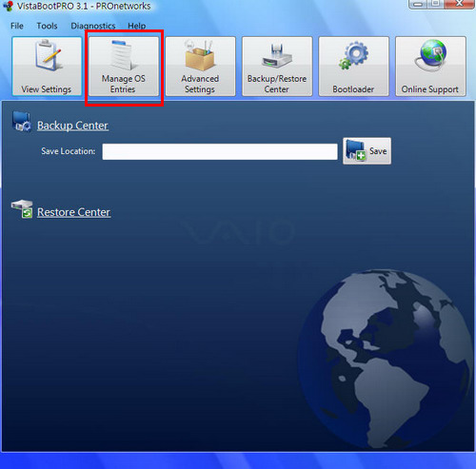The height and width of the screenshot is (469, 476).
Task: Minimize the VistaBootPRO window
Action: tap(419, 4)
